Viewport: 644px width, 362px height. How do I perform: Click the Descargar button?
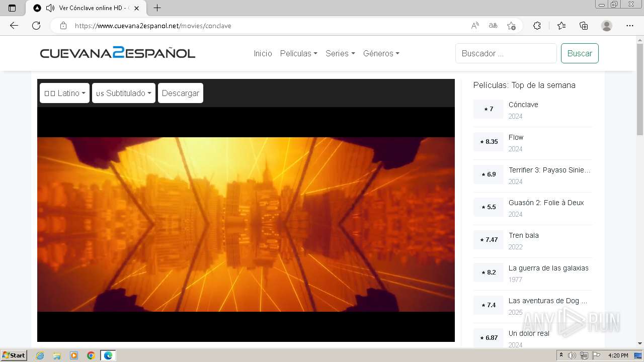pos(181,93)
